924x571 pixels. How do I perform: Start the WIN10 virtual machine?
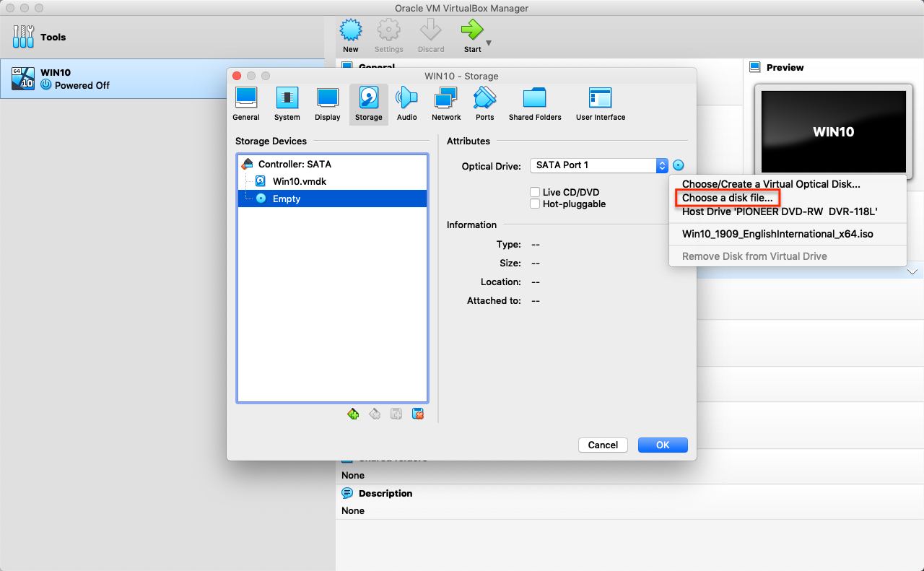click(x=472, y=36)
